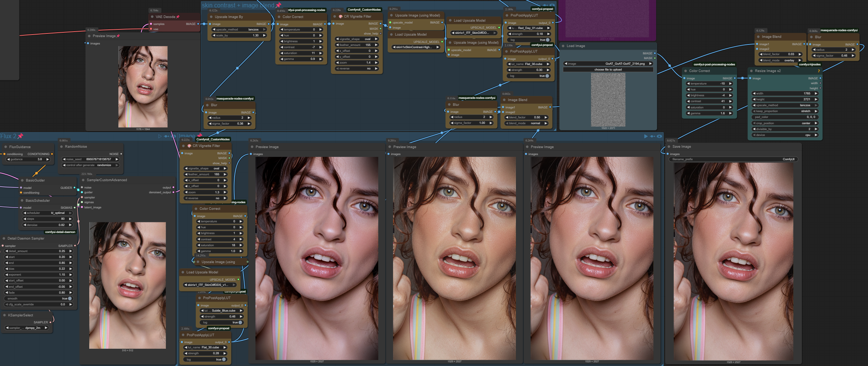Click the pin on skin contrast group title
Viewport: 868px width, 366px height.
click(x=278, y=5)
